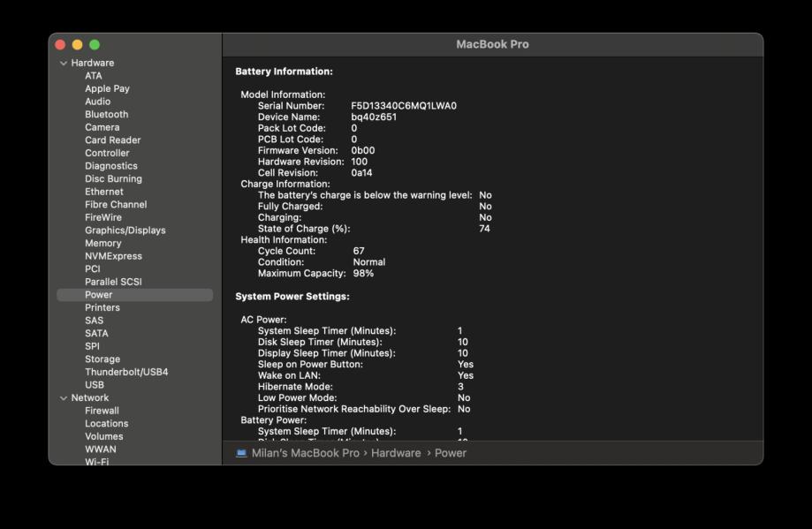Select Camera in the sidebar
The image size is (812, 529).
(102, 127)
